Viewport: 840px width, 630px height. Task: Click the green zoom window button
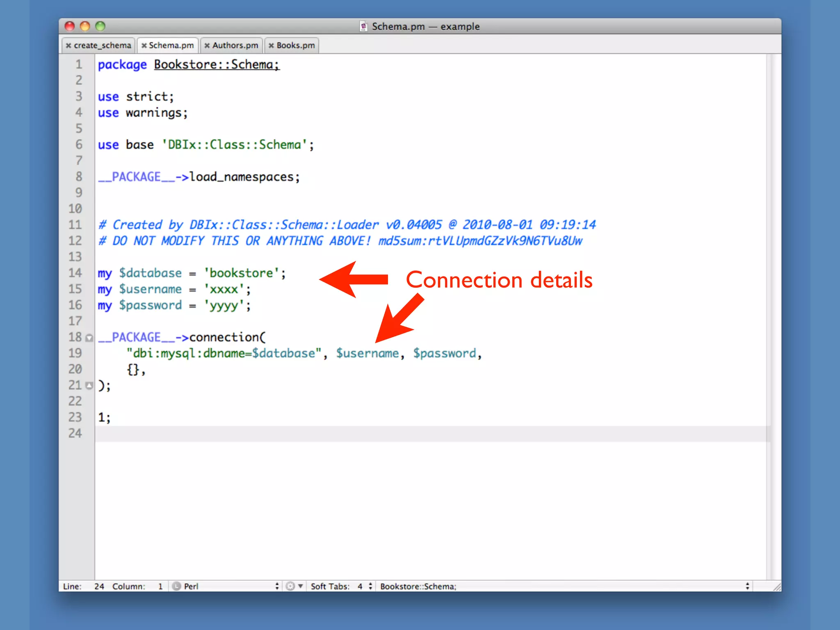click(x=100, y=27)
